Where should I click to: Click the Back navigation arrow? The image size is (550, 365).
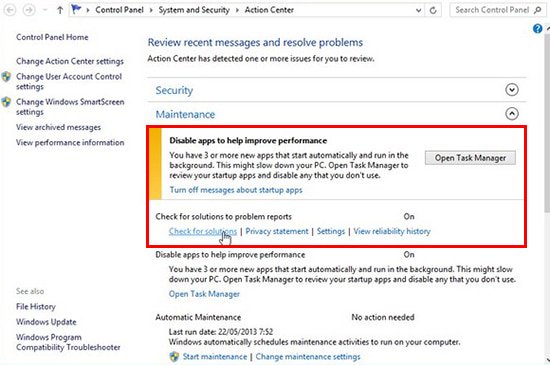(x=10, y=10)
